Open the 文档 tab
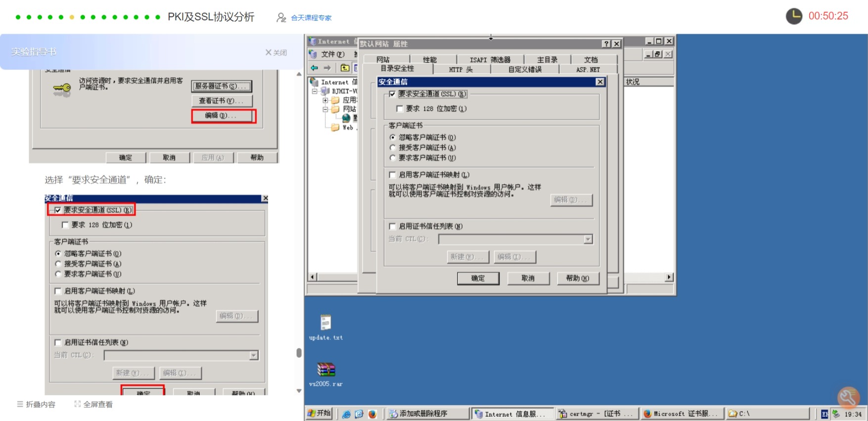 tap(591, 60)
